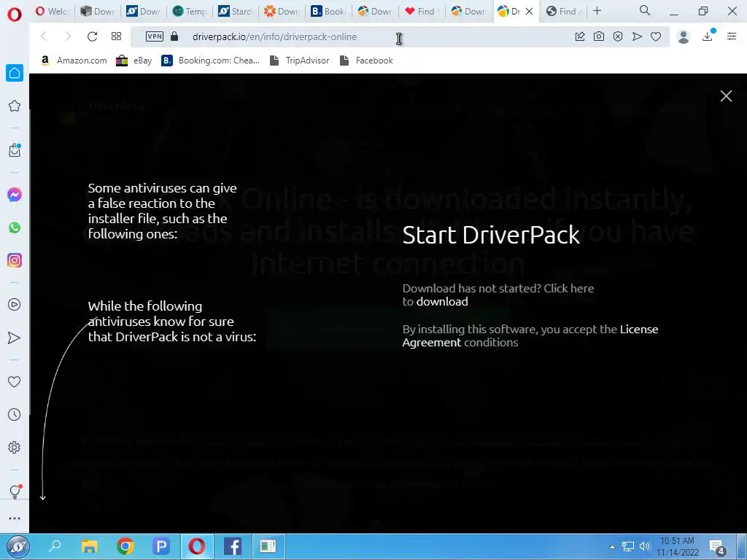Open the sidebar My Flow arrow icon

(15, 338)
